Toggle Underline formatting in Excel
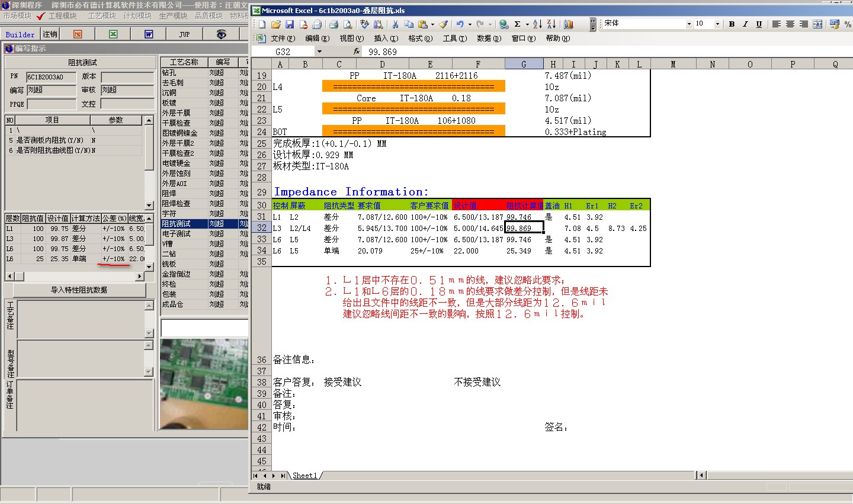 pos(759,24)
